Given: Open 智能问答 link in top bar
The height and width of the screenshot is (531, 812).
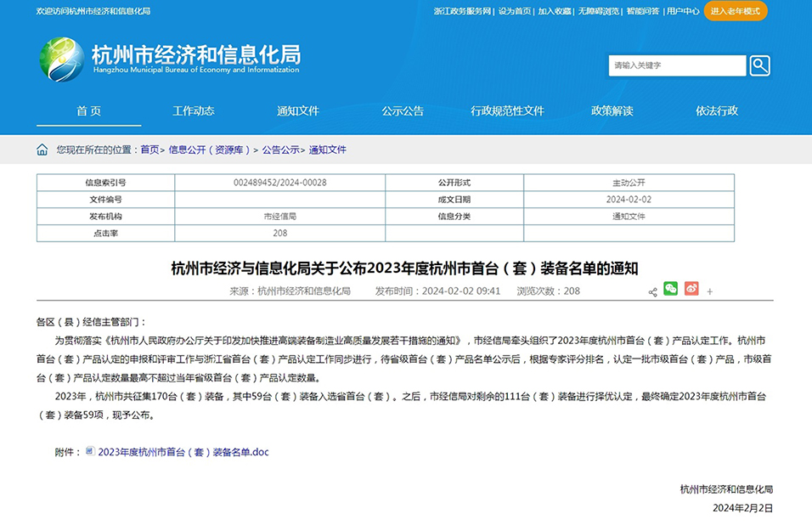Looking at the screenshot, I should tap(642, 11).
